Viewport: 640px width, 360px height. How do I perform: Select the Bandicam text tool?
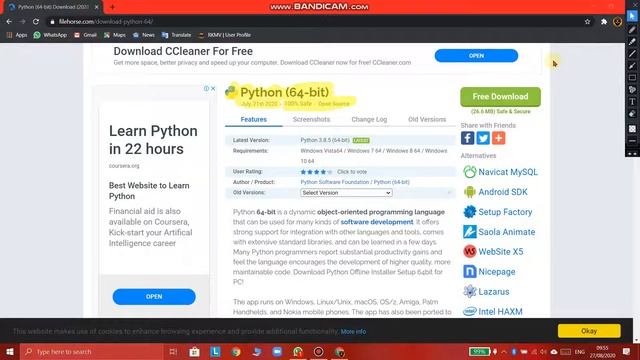tap(632, 102)
